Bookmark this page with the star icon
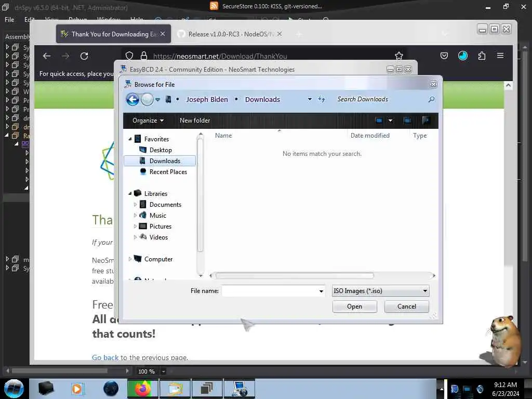Viewport: 532px width, 399px height. [x=399, y=56]
